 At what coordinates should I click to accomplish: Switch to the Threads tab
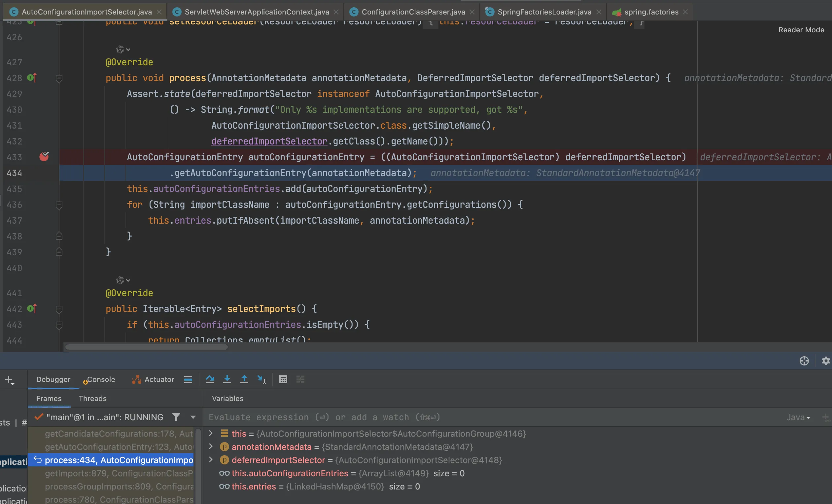click(x=92, y=398)
